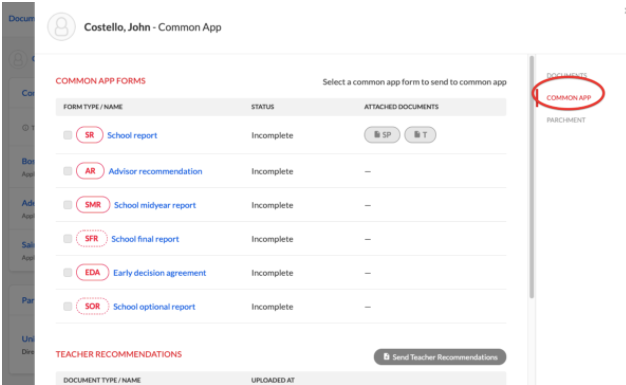626x385 pixels.
Task: Click the Incomplete status of School final report
Action: click(x=272, y=239)
